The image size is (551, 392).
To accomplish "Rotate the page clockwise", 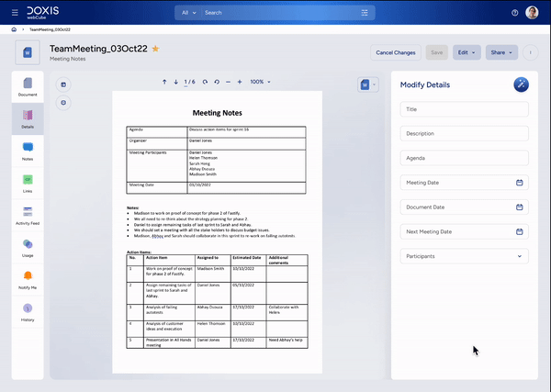I will pos(205,82).
